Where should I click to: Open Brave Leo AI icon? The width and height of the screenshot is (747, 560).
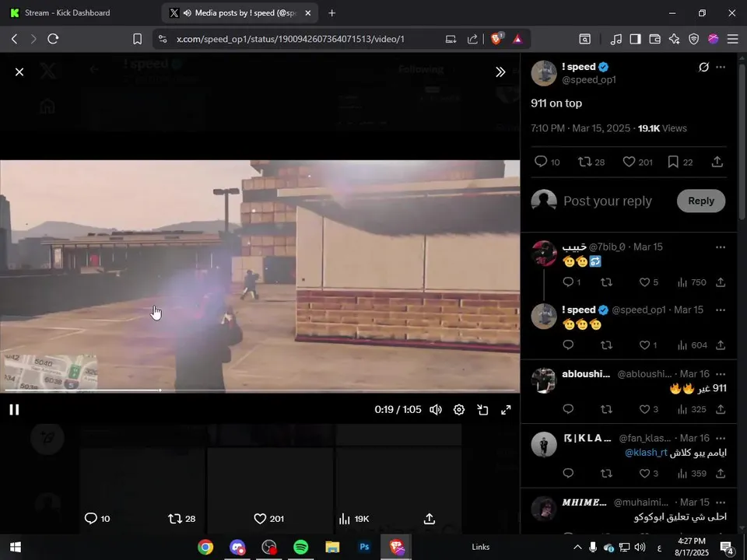pyautogui.click(x=674, y=39)
